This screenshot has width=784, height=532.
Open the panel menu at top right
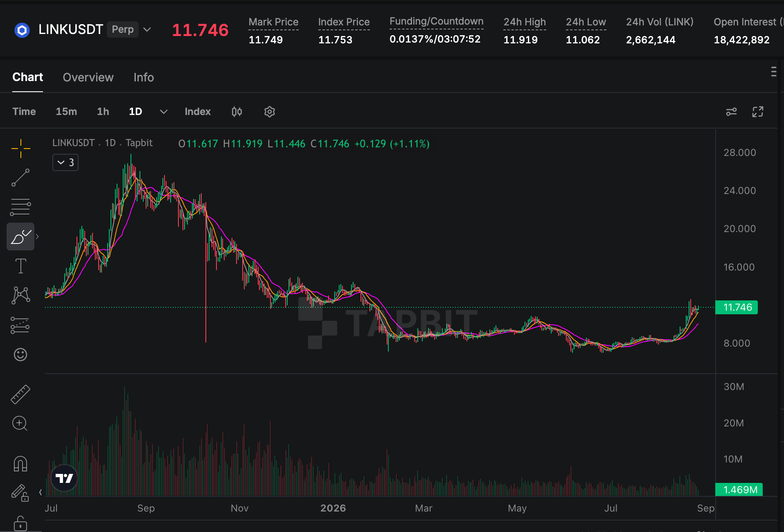click(773, 72)
